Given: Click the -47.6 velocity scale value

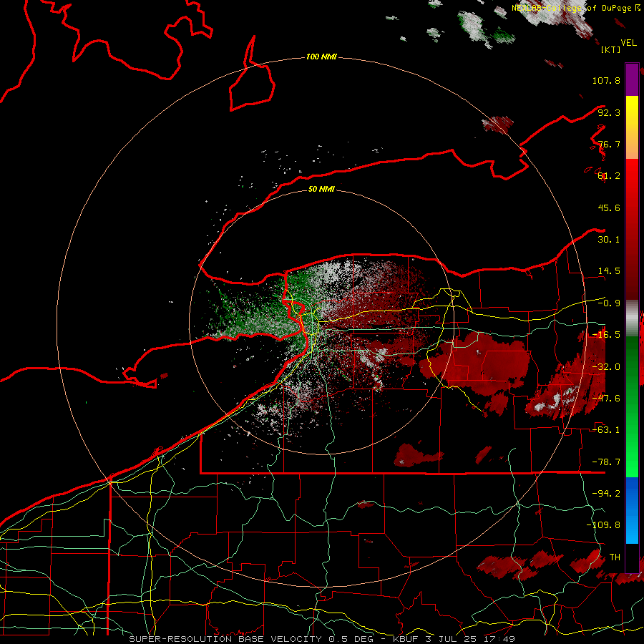Looking at the screenshot, I should (x=606, y=399).
